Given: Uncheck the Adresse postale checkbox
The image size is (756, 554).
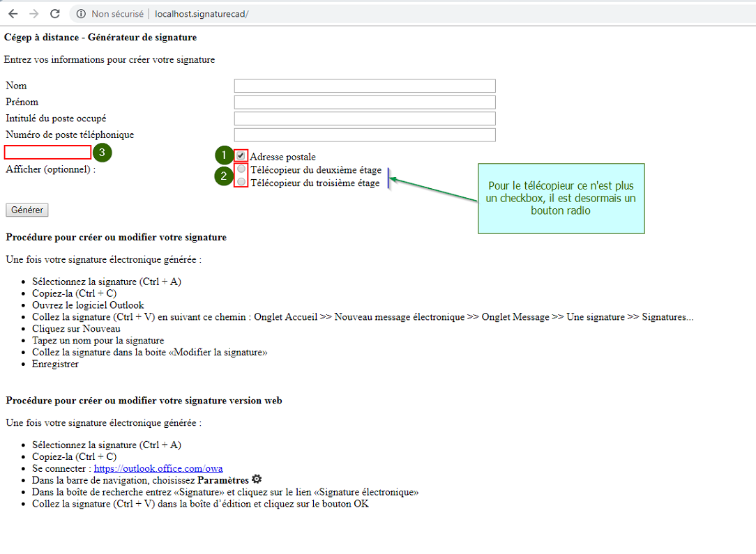Looking at the screenshot, I should coord(241,156).
